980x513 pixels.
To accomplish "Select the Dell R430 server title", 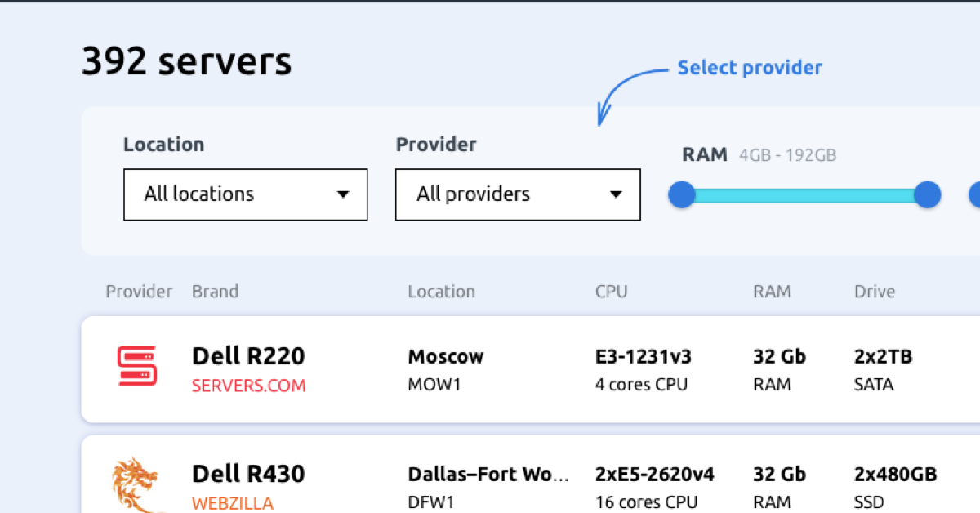I will [x=248, y=474].
